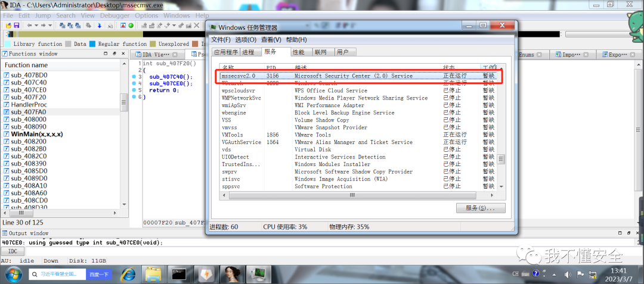Select the VMTools service row
This screenshot has height=284, width=644.
[x=358, y=135]
